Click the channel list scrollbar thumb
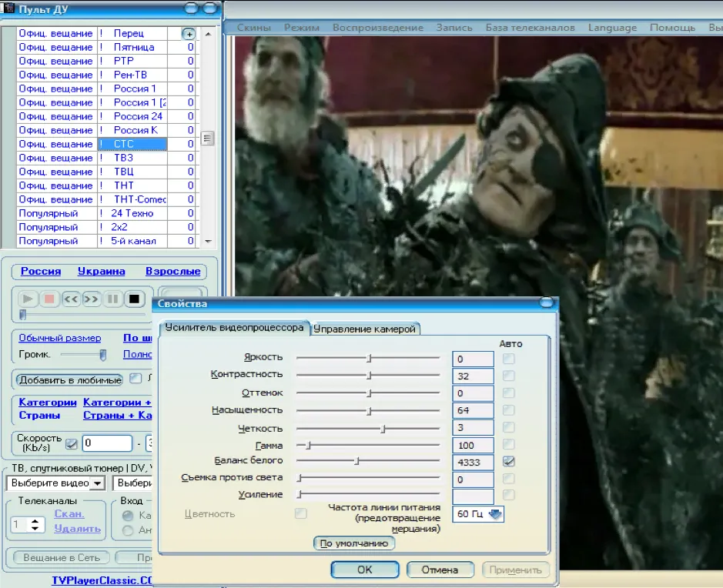Screen dimensions: 723x588 click(x=208, y=139)
